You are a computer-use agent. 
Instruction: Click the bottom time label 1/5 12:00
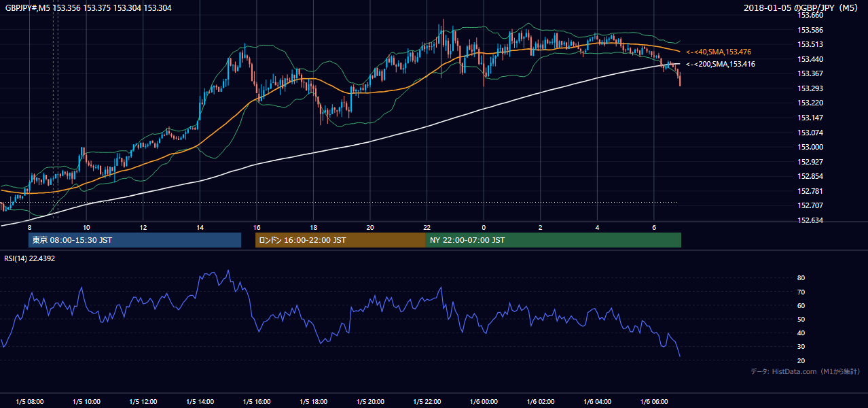coord(143,402)
